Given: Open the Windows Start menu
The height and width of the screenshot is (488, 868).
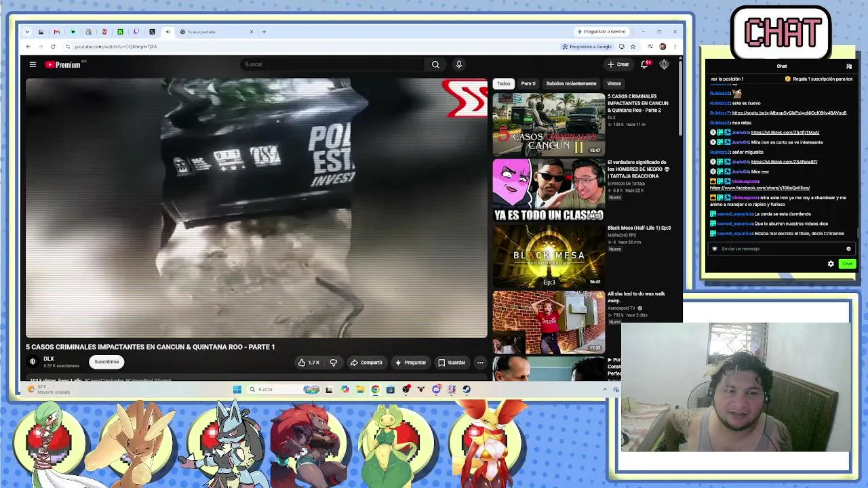Looking at the screenshot, I should pyautogui.click(x=237, y=390).
